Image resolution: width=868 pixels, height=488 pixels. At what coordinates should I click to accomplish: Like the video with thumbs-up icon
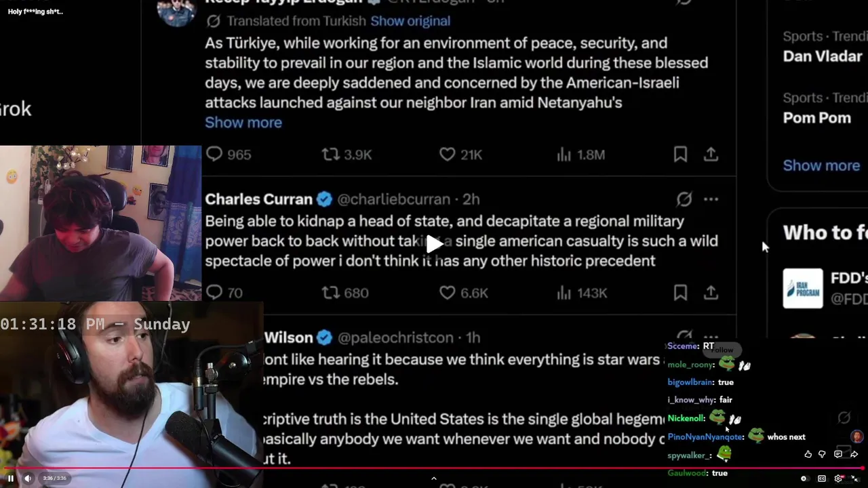pyautogui.click(x=808, y=454)
